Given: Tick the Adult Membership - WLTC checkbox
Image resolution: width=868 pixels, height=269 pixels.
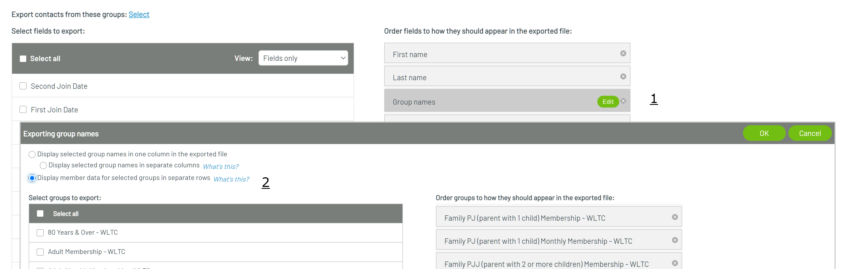Looking at the screenshot, I should coord(40,252).
